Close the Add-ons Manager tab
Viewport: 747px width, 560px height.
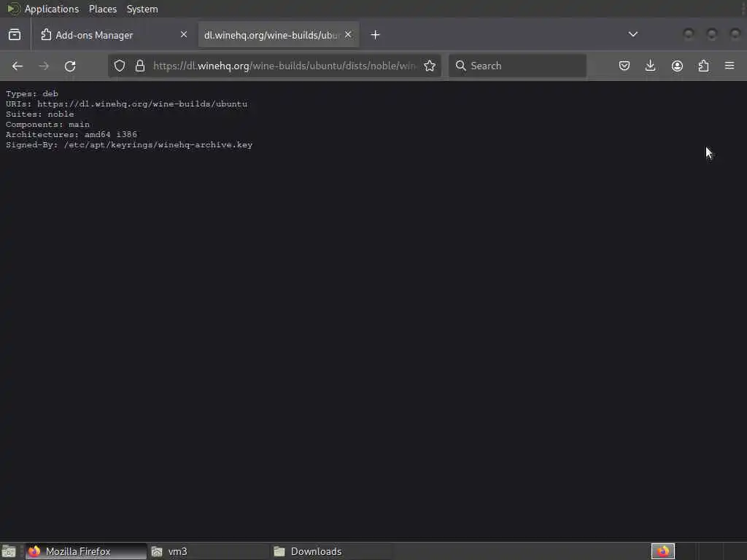pos(184,34)
